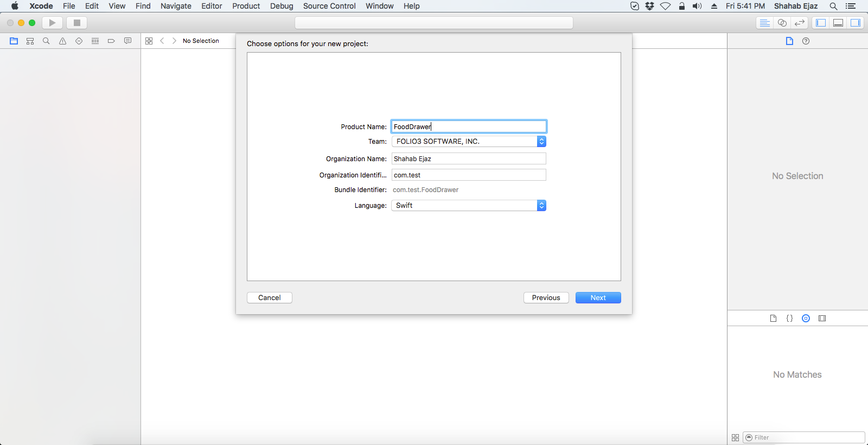Click the Stop button in toolbar

(77, 23)
